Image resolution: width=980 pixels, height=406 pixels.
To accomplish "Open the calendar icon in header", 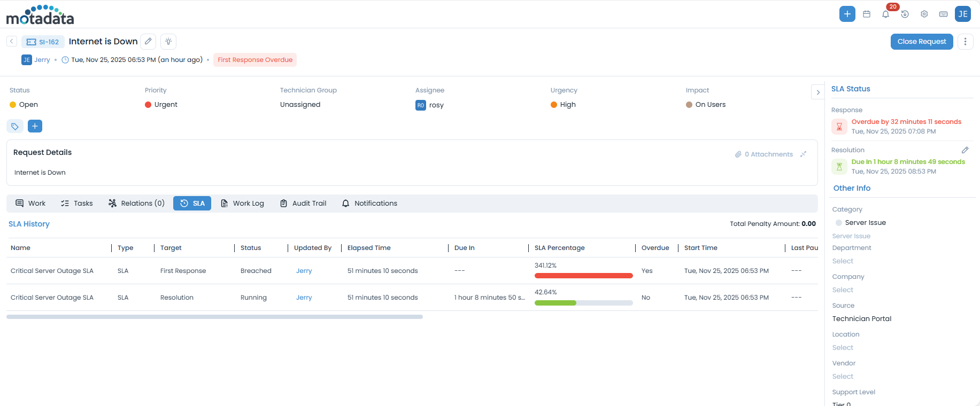I will tap(867, 14).
